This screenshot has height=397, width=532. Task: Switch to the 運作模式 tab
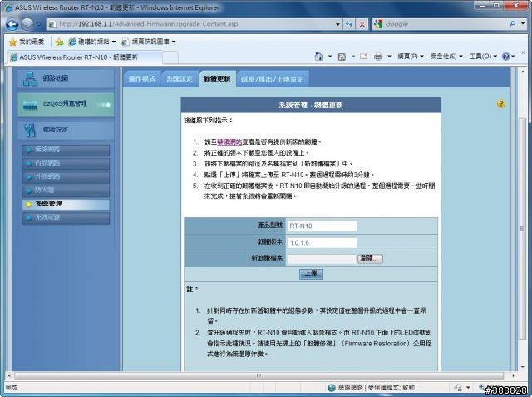click(x=142, y=79)
